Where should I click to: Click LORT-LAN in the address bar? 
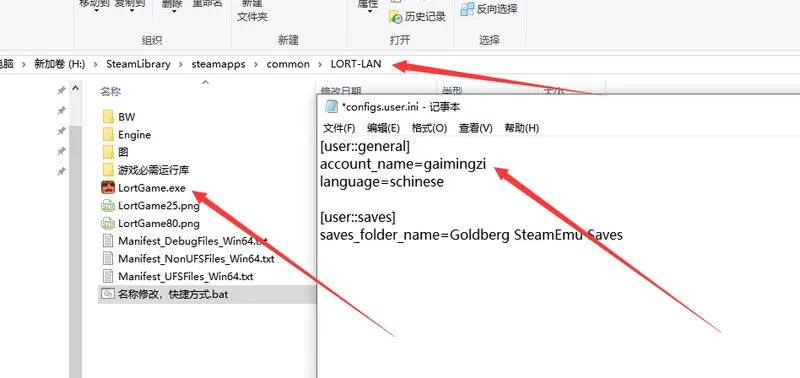pyautogui.click(x=356, y=64)
